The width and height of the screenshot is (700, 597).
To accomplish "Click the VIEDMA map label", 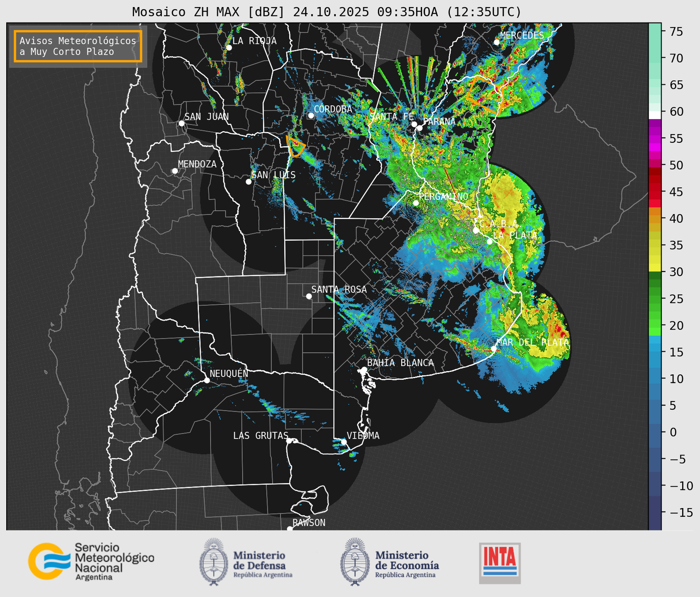I will tap(363, 436).
